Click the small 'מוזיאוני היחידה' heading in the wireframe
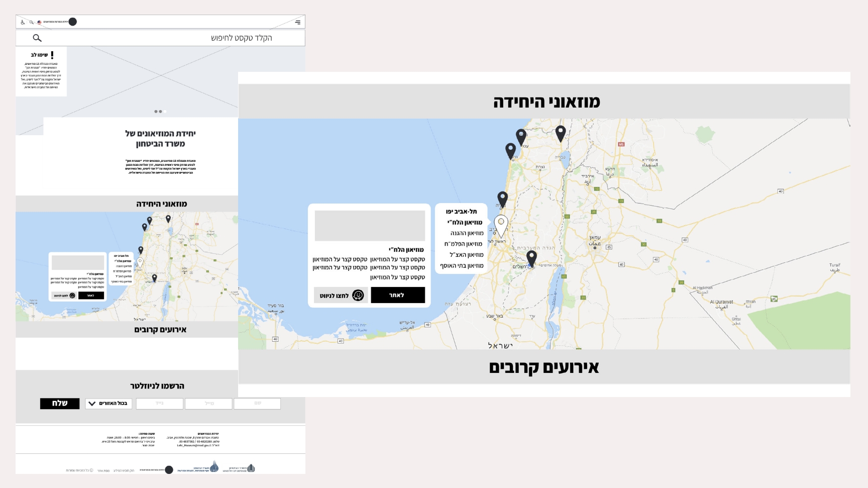The height and width of the screenshot is (488, 868). (161, 204)
